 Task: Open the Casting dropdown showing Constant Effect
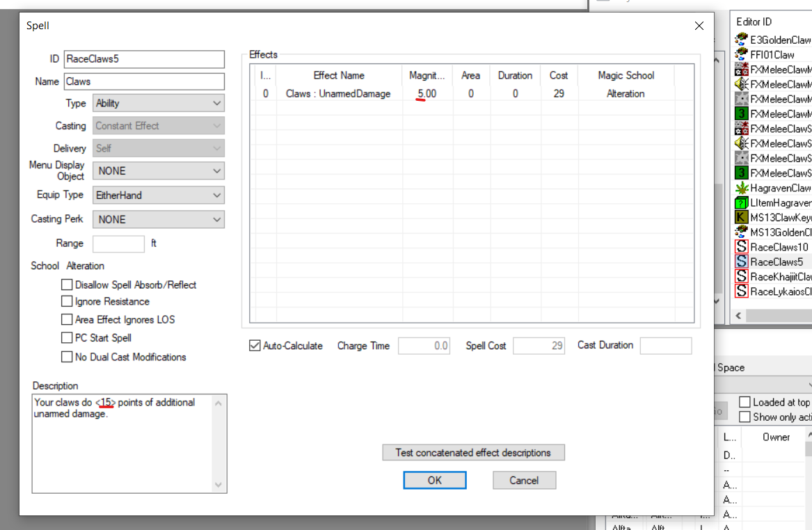(159, 126)
